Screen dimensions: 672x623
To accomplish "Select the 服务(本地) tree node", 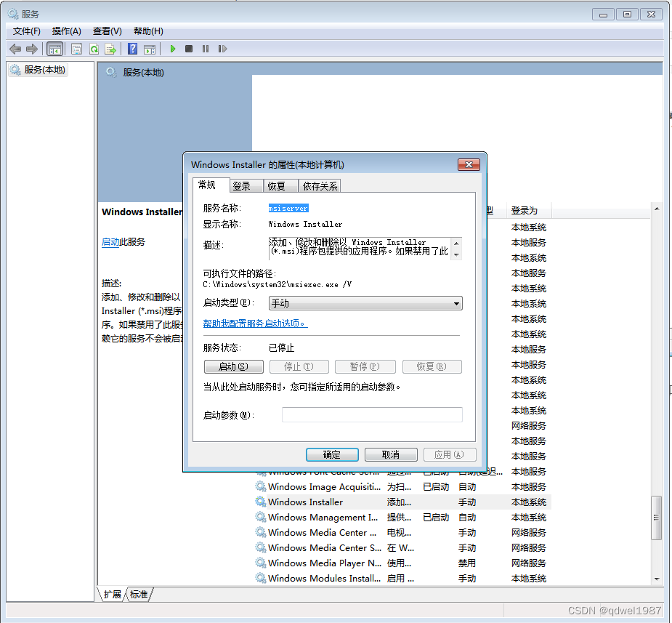I will coord(39,70).
